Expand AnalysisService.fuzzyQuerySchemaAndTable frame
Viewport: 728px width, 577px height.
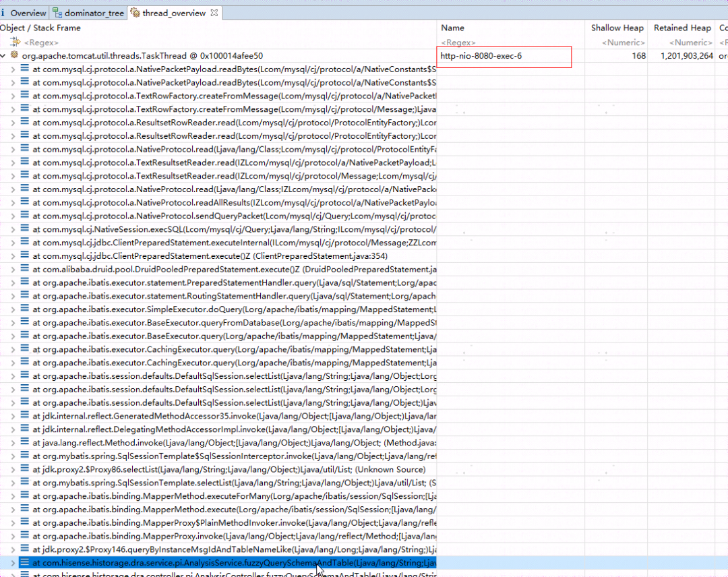pyautogui.click(x=13, y=563)
